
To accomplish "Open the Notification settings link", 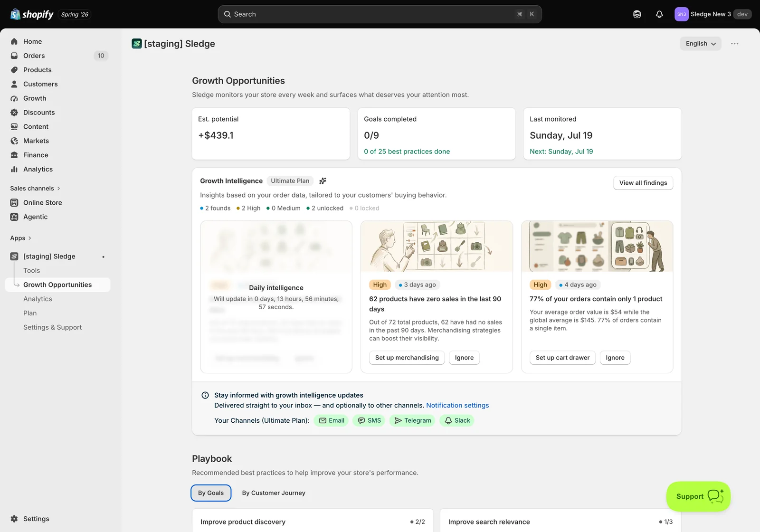I will coord(457,406).
